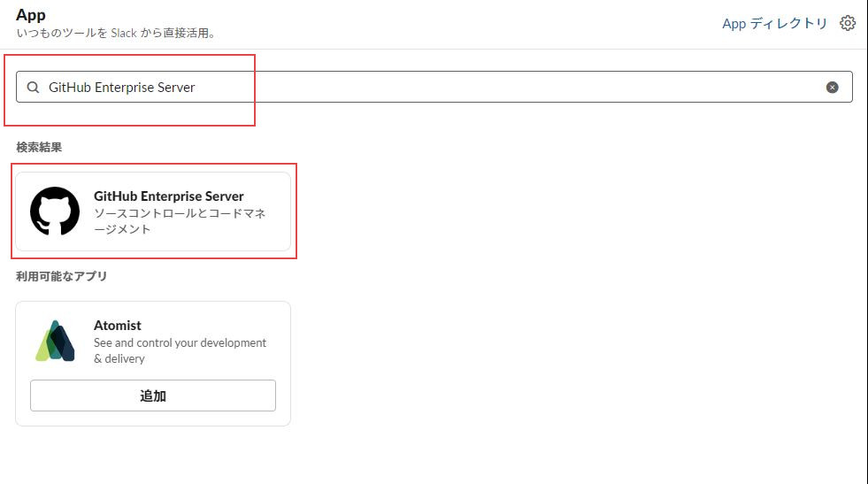Click Atomist's See and control description
The image size is (868, 484).
tap(180, 350)
